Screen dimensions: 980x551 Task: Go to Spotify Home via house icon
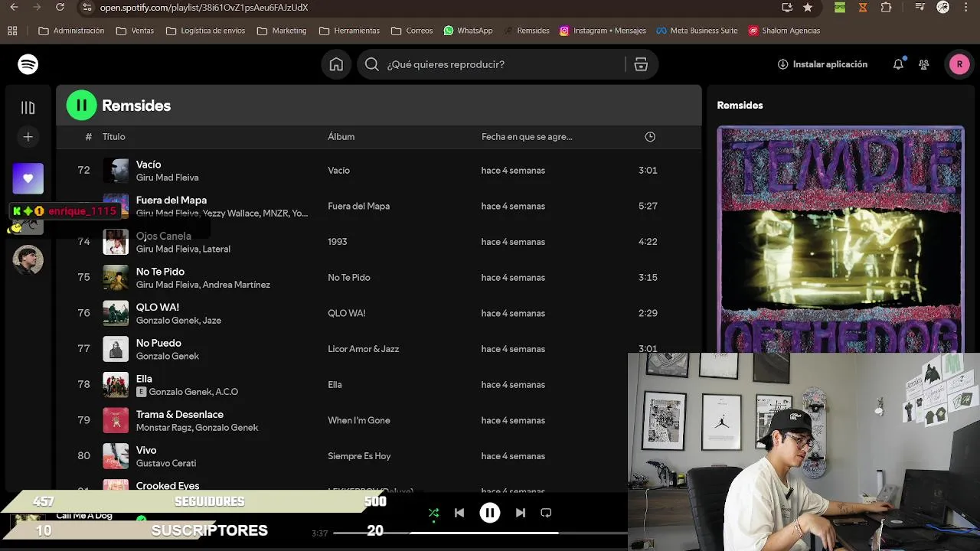pyautogui.click(x=336, y=64)
